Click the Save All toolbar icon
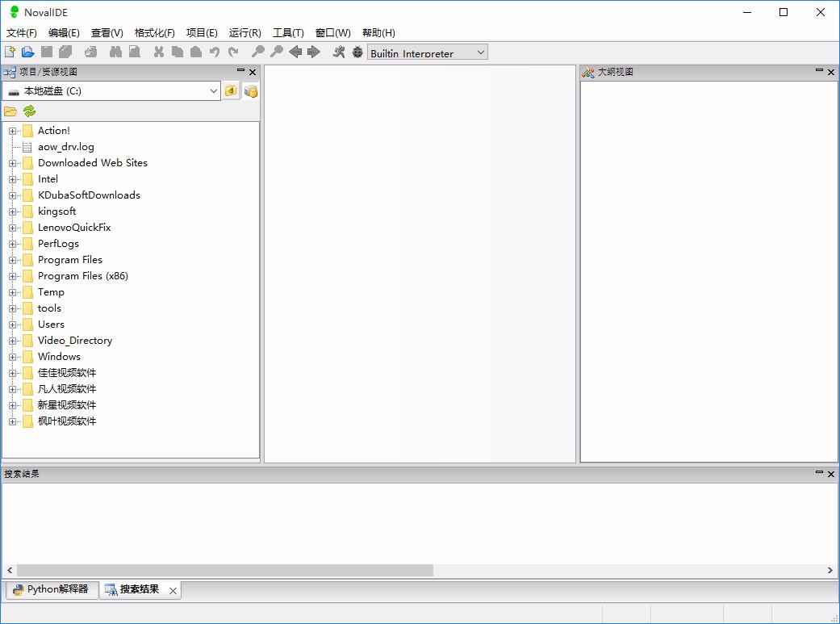The height and width of the screenshot is (624, 840). 65,52
